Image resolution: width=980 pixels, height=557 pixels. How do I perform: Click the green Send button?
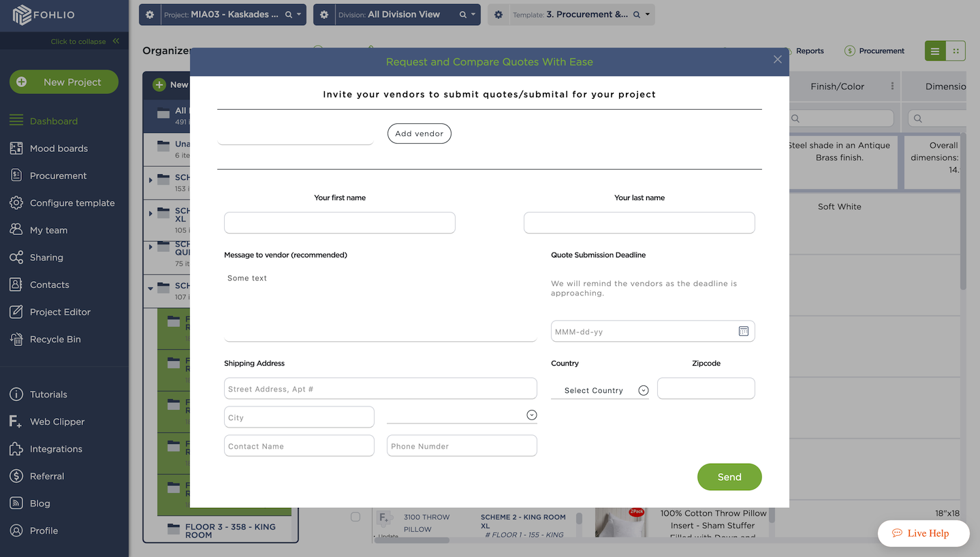(x=729, y=477)
